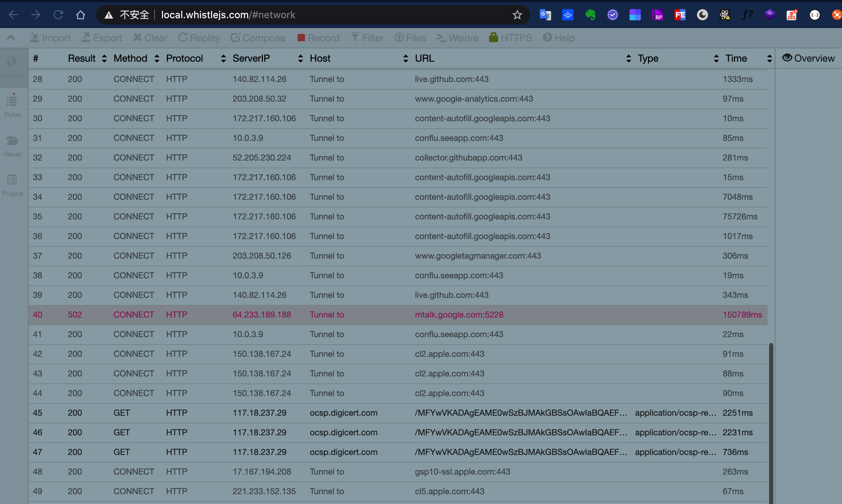This screenshot has width=842, height=504.
Task: Toggle the red Record button
Action: click(x=318, y=38)
